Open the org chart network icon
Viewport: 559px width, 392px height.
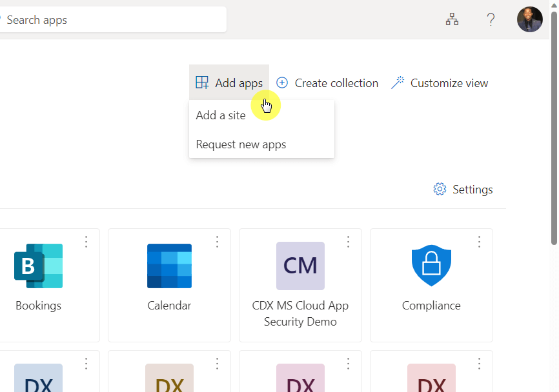click(452, 19)
